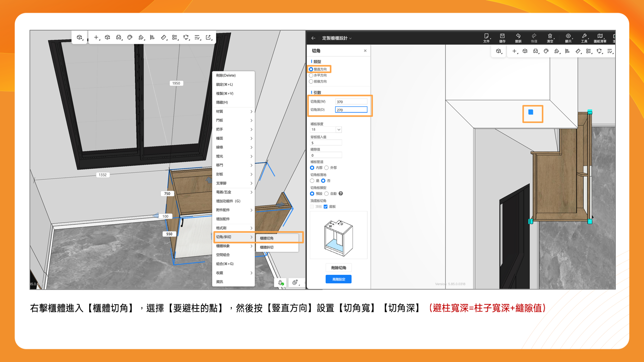Uncheck the 底板 checkbox
The width and height of the screenshot is (644, 362).
coord(325,206)
